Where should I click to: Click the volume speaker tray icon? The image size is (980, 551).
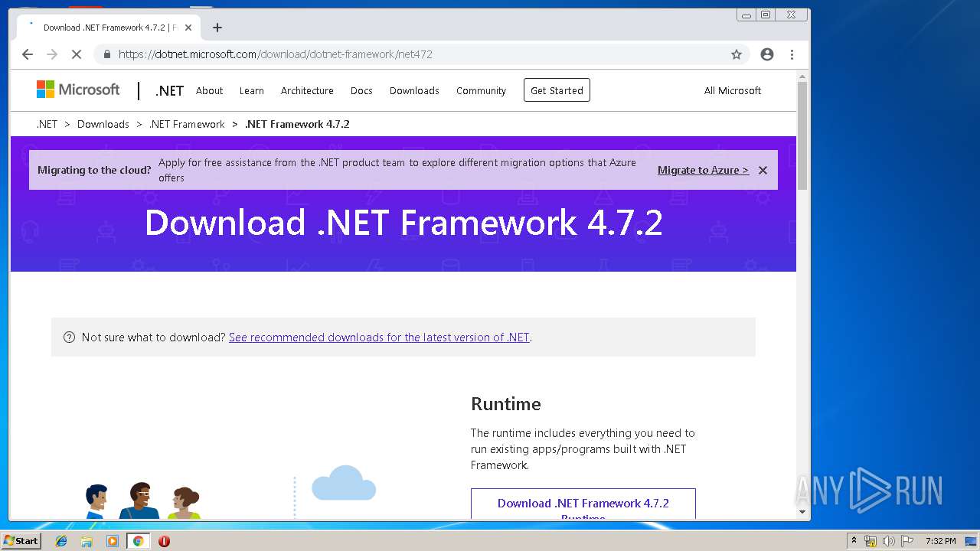click(x=888, y=541)
